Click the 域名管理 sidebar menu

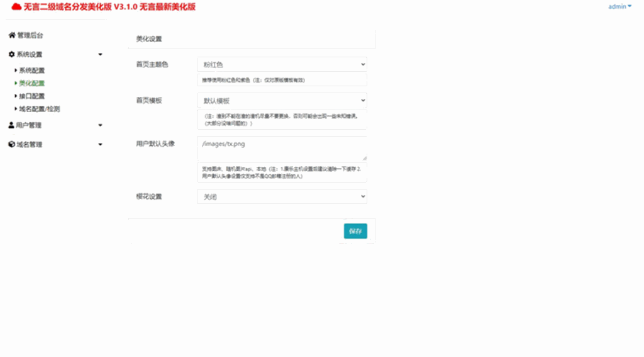pos(29,144)
